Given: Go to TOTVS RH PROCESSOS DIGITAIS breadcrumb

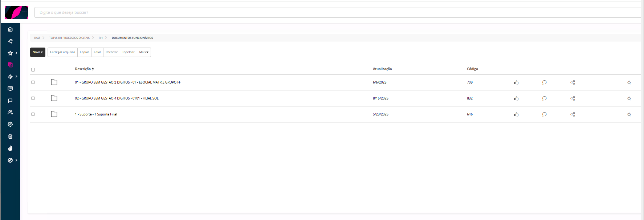Looking at the screenshot, I should (69, 38).
